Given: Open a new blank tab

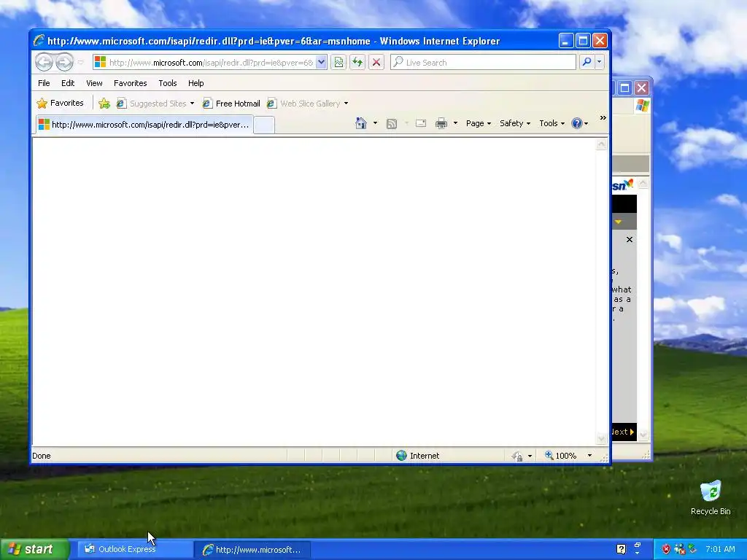Looking at the screenshot, I should (264, 125).
